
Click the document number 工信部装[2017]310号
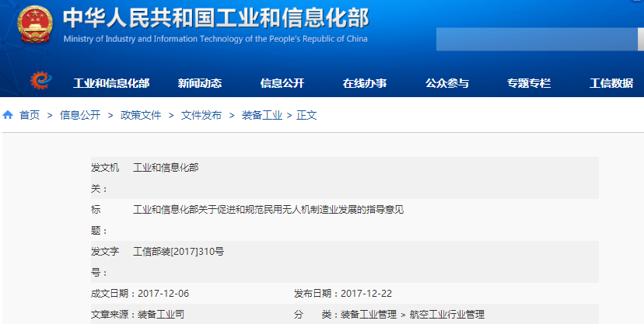(x=179, y=252)
